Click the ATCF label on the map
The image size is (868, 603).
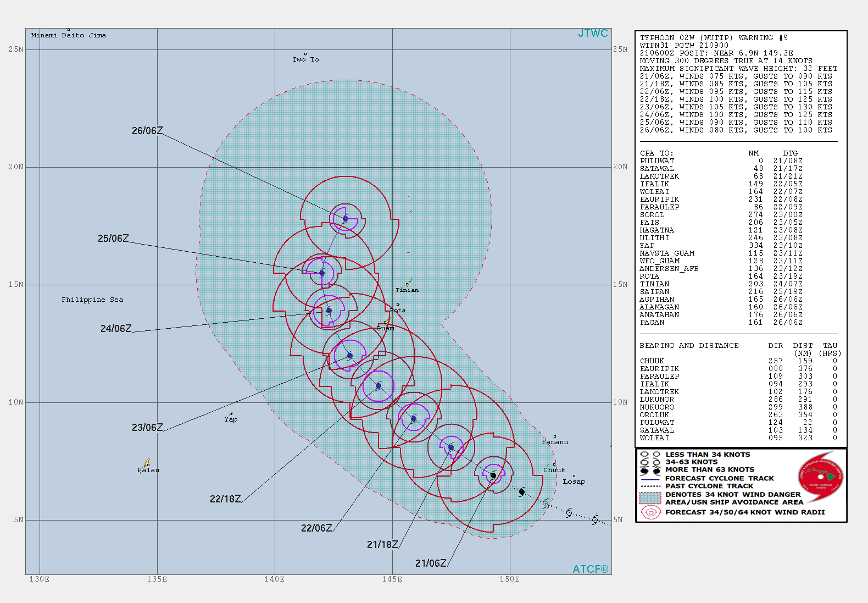(x=591, y=569)
